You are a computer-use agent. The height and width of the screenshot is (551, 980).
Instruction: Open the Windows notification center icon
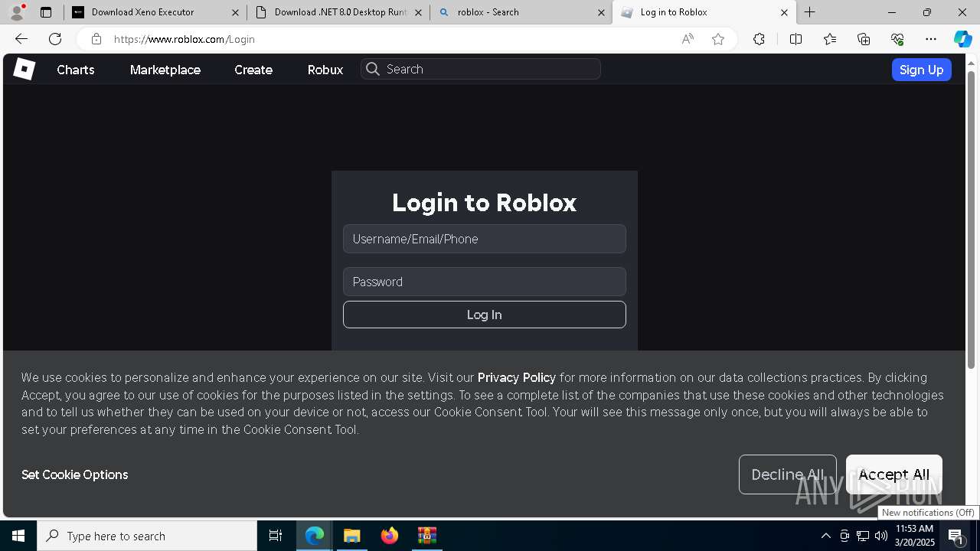pyautogui.click(x=956, y=536)
